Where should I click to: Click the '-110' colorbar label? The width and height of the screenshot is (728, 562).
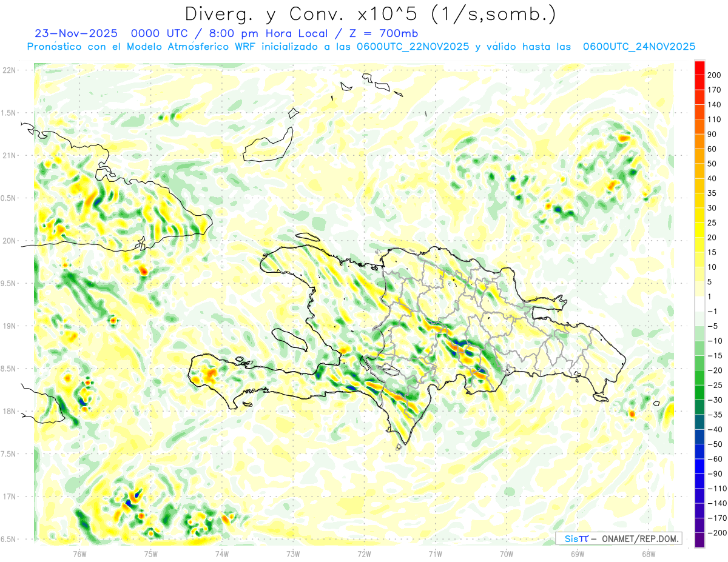(716, 489)
